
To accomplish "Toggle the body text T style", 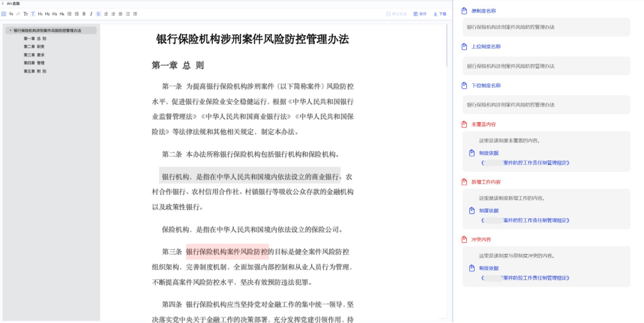I will click(x=33, y=14).
